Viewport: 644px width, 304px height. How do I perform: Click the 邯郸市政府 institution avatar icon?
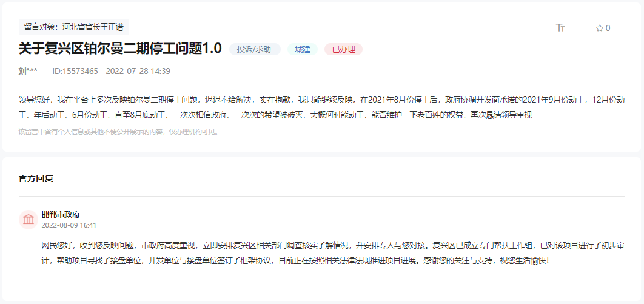point(29,220)
